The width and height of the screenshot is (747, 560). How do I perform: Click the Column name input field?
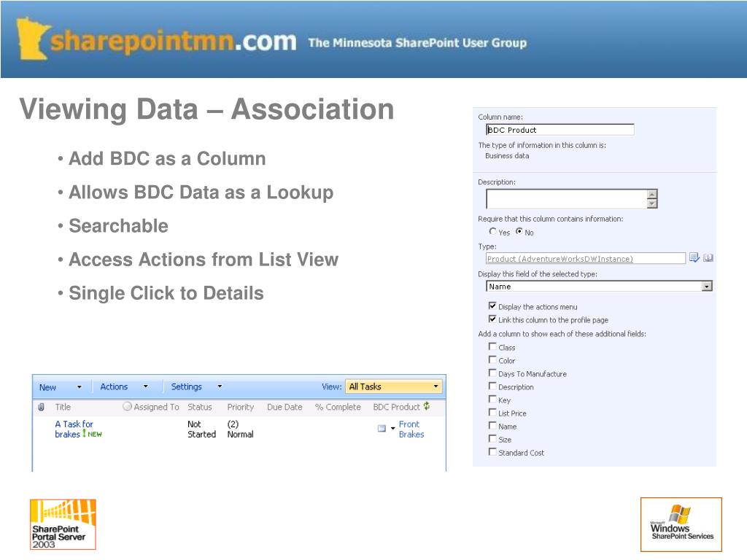560,130
